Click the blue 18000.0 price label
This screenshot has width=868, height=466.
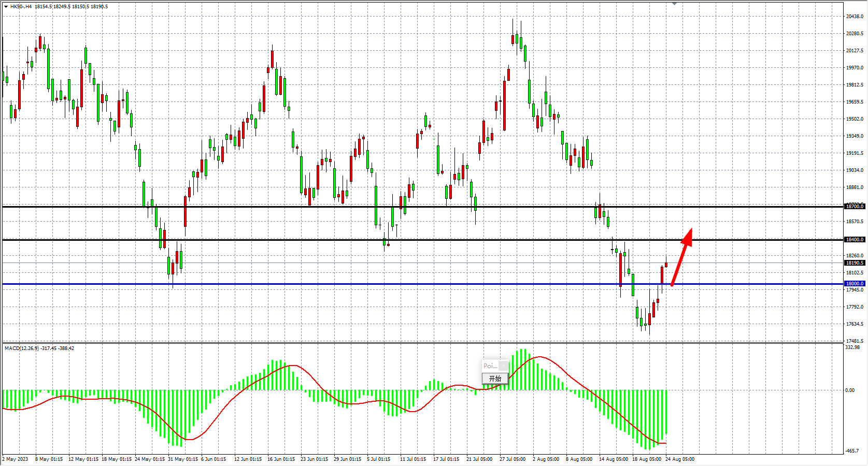coord(855,284)
